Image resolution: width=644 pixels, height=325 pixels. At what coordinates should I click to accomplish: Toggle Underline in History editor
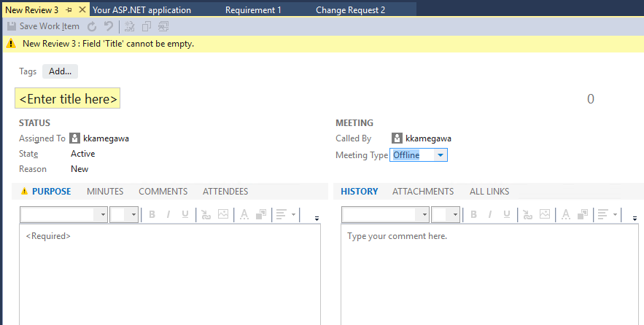507,214
